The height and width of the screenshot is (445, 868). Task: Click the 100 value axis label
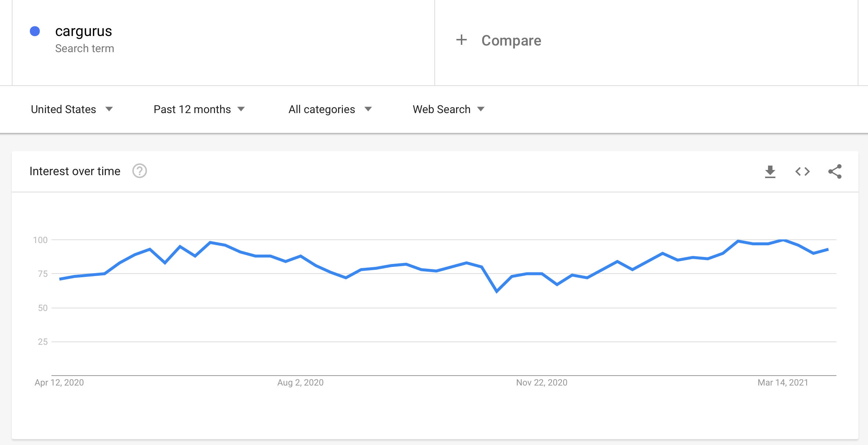(x=40, y=240)
